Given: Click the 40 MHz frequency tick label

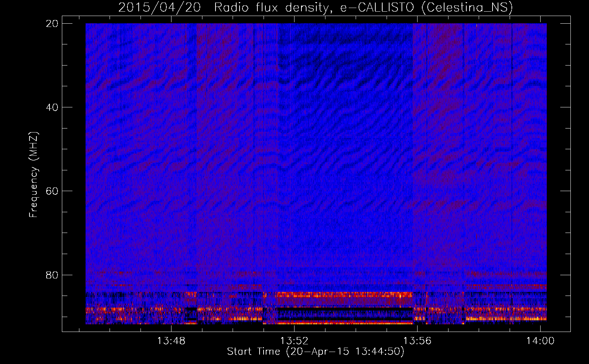Looking at the screenshot, I should click(52, 107).
